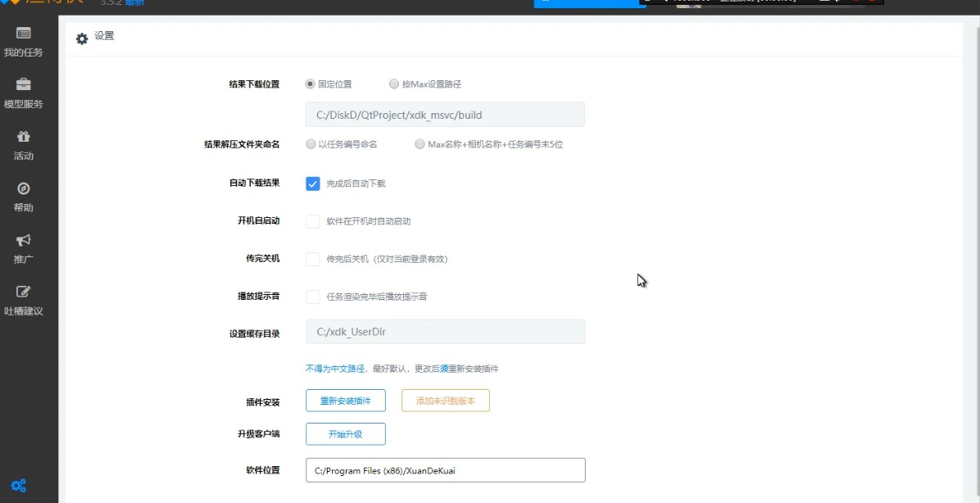Click the 结果解压文件夹命名 label
Image resolution: width=980 pixels, height=503 pixels.
tap(242, 144)
